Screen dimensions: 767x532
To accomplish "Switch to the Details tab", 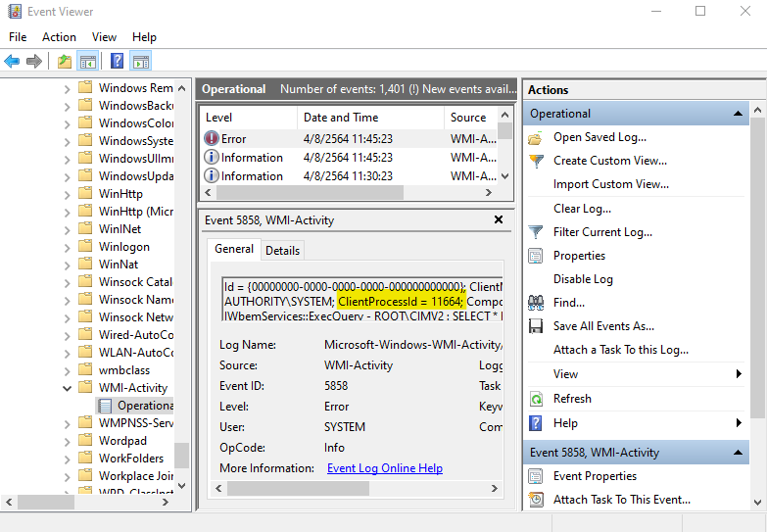I will tap(282, 250).
